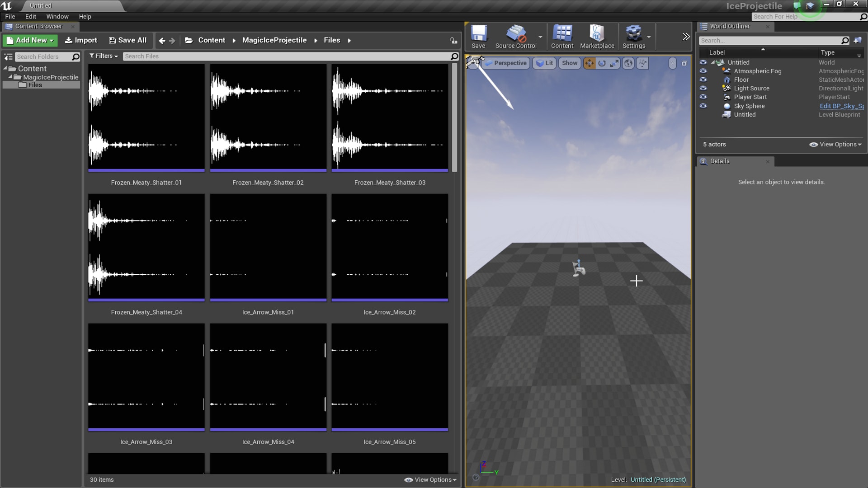Click the tutorials graduation cap icon

point(810,5)
